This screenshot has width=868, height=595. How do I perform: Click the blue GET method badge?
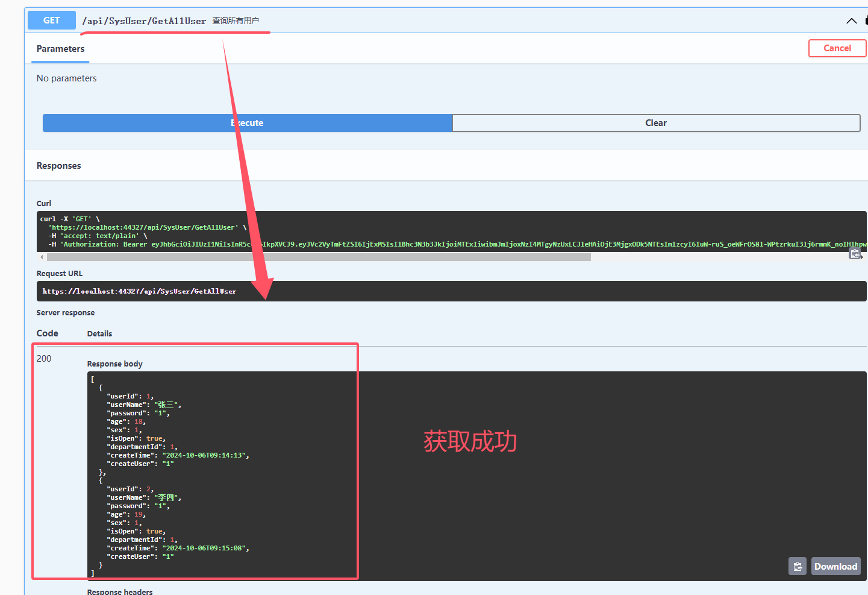tap(52, 20)
